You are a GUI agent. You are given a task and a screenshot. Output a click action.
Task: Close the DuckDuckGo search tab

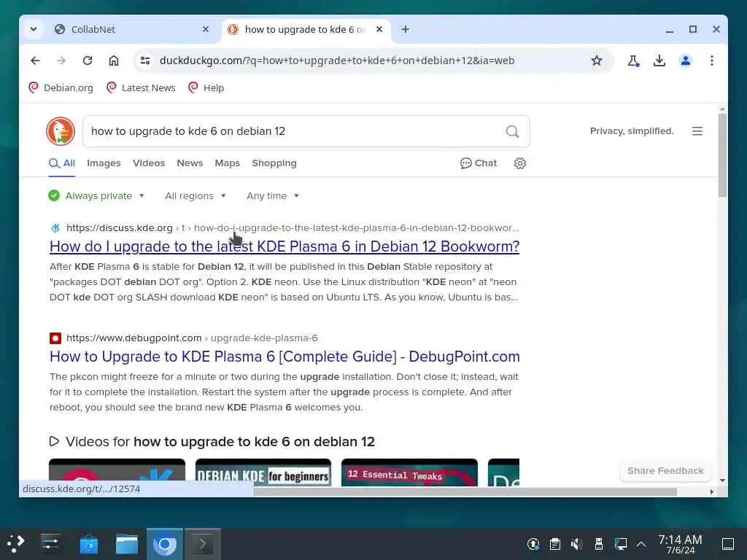point(379,29)
